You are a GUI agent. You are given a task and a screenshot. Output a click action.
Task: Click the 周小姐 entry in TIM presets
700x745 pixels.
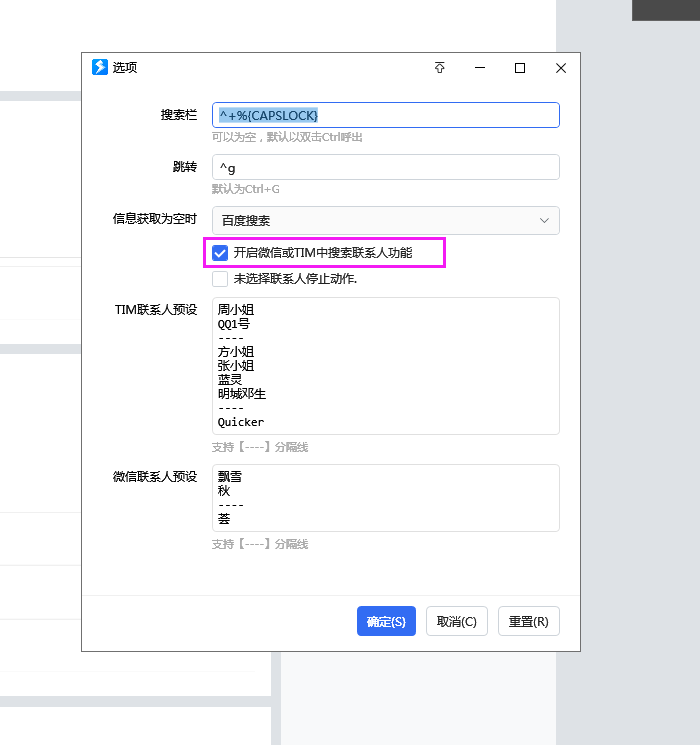[x=236, y=310]
